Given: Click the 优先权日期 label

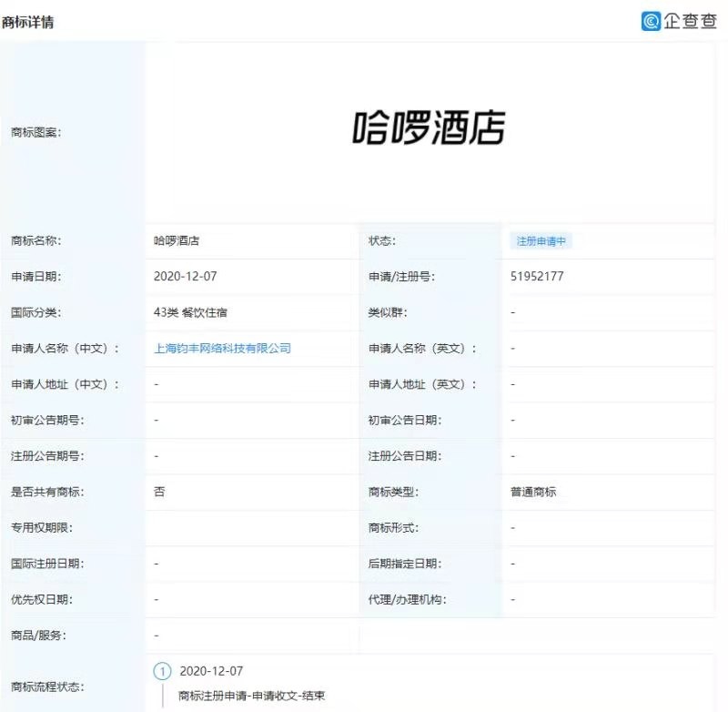Looking at the screenshot, I should pyautogui.click(x=42, y=600).
